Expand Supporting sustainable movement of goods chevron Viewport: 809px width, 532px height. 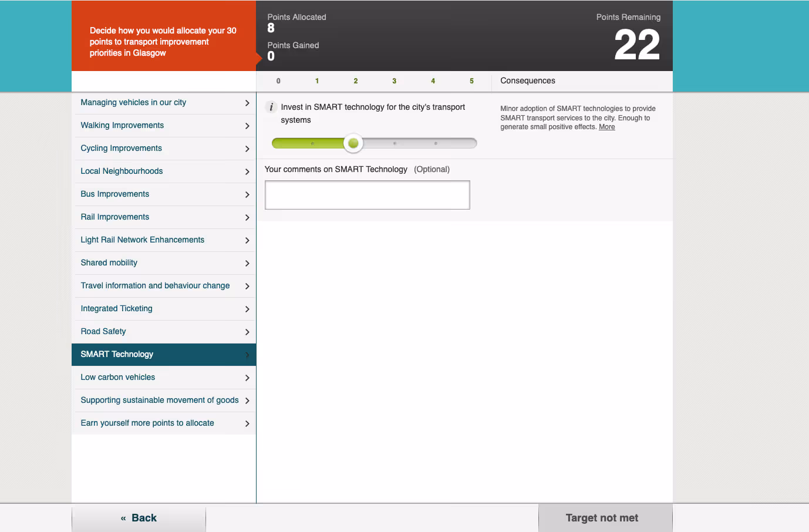pyautogui.click(x=247, y=400)
